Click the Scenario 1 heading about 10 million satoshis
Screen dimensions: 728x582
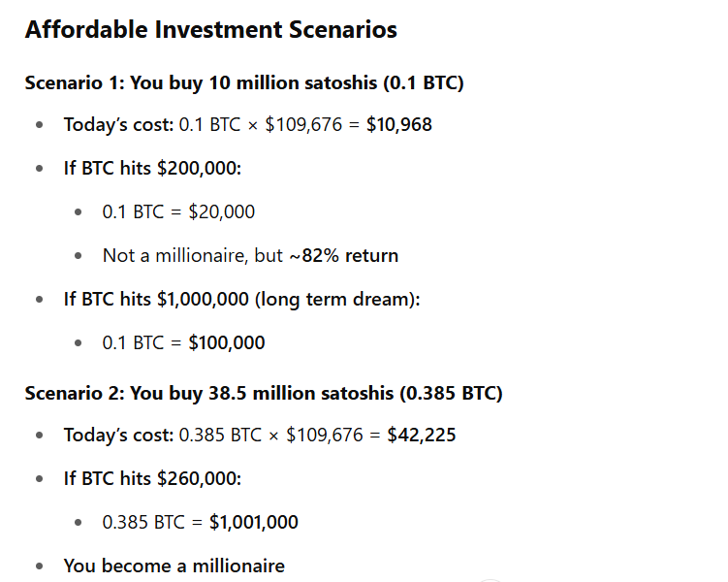[x=244, y=81]
